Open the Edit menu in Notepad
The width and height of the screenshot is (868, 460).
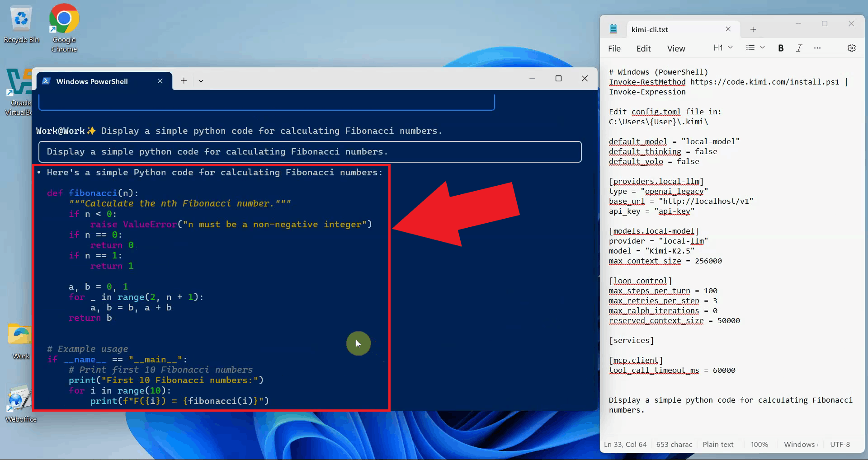coord(643,49)
